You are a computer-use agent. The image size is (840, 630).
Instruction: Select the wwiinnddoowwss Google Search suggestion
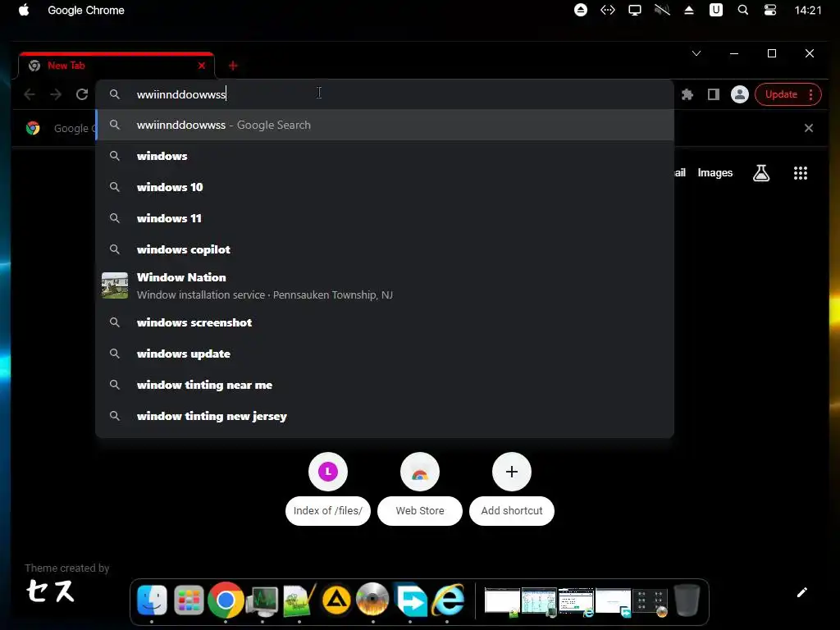pyautogui.click(x=385, y=125)
